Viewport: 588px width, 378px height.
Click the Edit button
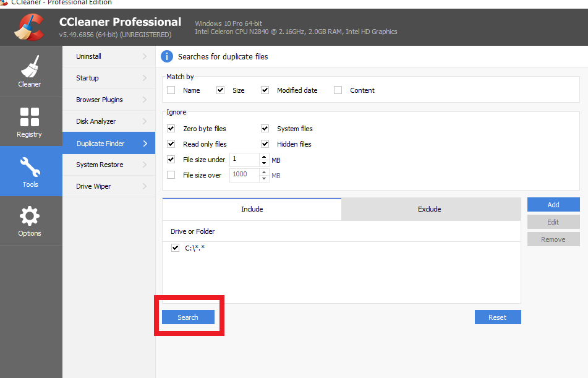click(553, 222)
